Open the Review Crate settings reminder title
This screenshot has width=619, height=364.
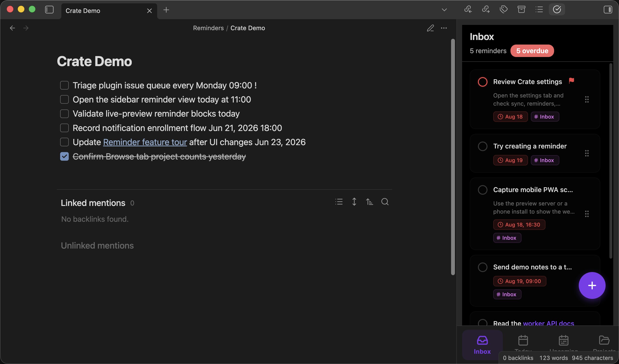coord(527,82)
